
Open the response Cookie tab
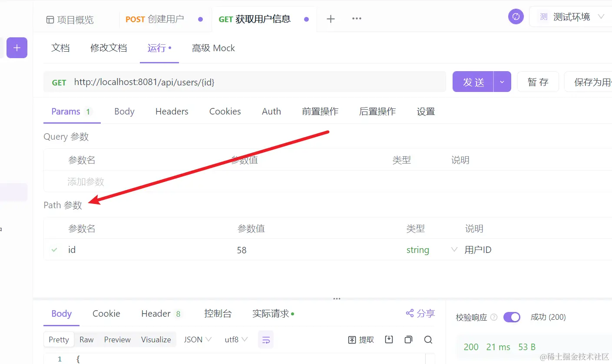coord(106,314)
